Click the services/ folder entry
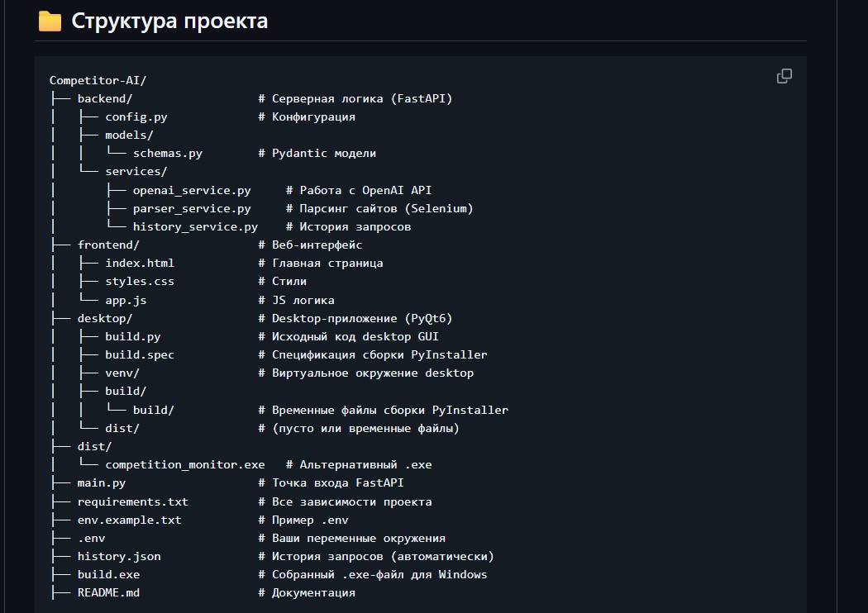 [x=136, y=172]
